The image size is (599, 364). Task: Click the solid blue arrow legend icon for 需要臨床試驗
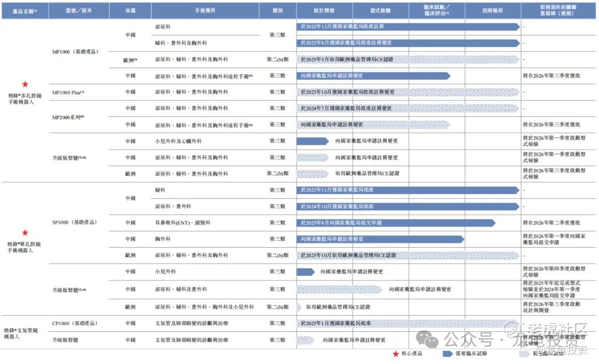[x=448, y=353]
